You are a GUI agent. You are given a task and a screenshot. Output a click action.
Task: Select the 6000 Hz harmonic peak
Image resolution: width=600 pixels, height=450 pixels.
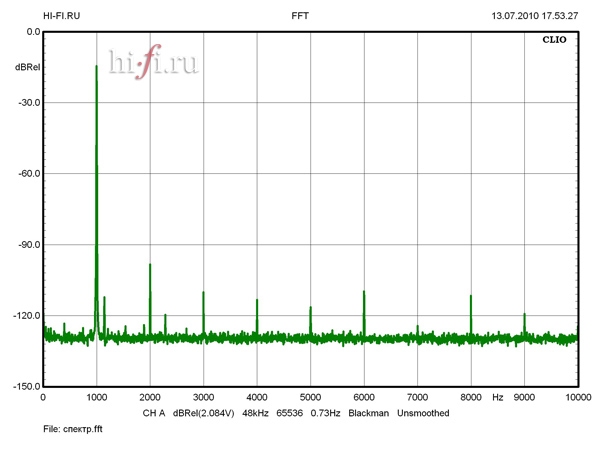coord(364,292)
